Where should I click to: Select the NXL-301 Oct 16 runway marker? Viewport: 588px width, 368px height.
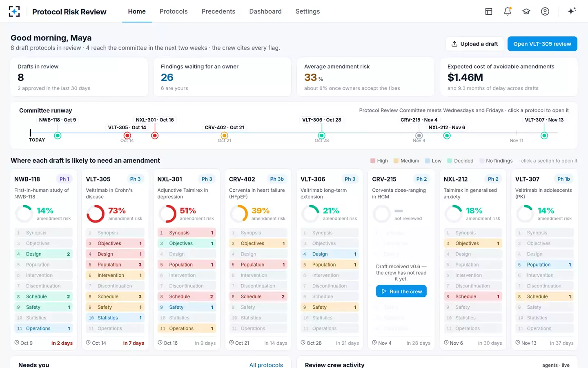pos(155,135)
